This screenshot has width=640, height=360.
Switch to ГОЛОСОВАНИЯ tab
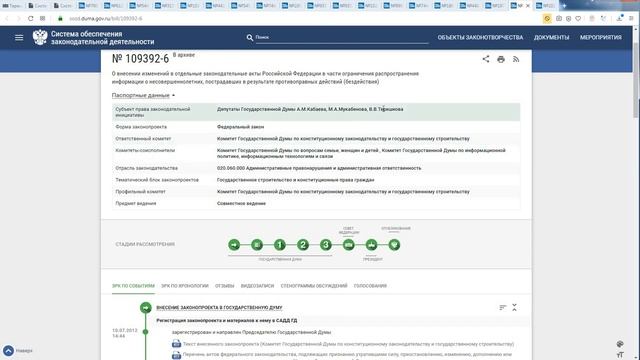coord(370,286)
